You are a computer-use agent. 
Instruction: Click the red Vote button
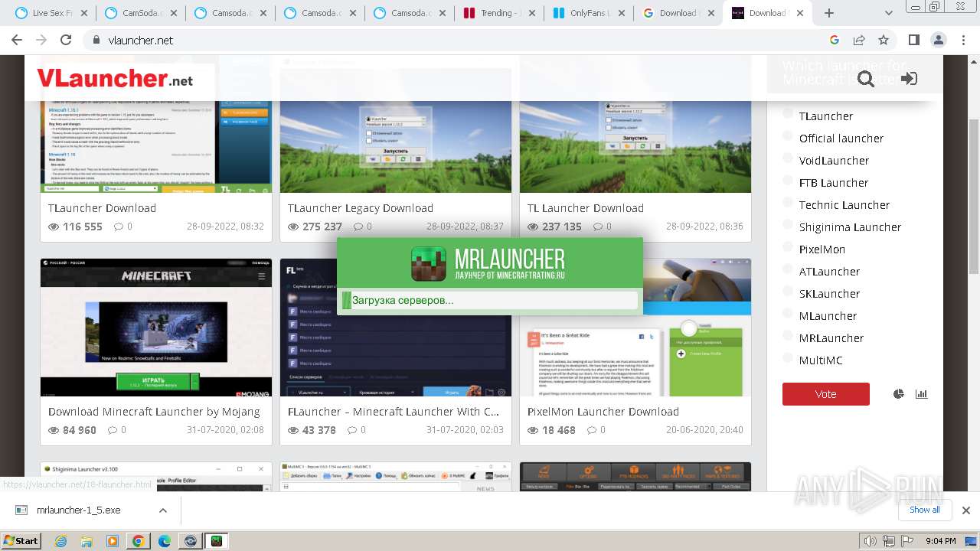pos(825,393)
